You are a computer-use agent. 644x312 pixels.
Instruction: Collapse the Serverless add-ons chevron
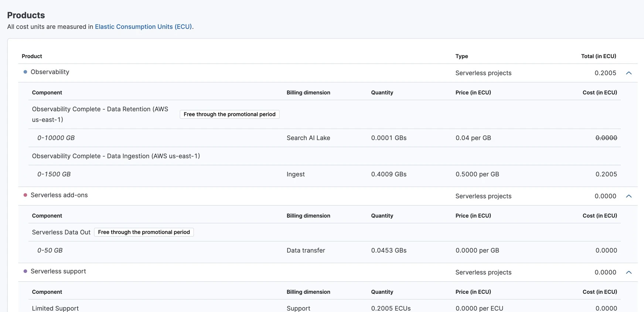point(628,196)
